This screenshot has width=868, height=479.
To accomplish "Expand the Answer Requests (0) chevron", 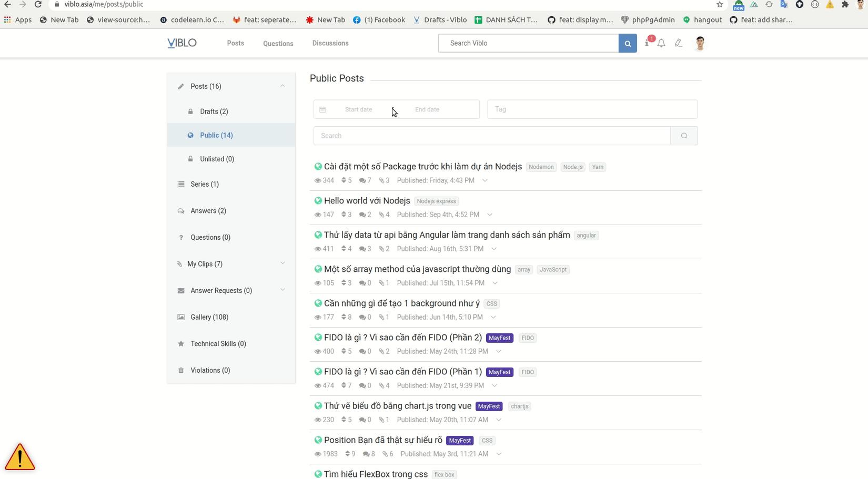I will point(282,290).
